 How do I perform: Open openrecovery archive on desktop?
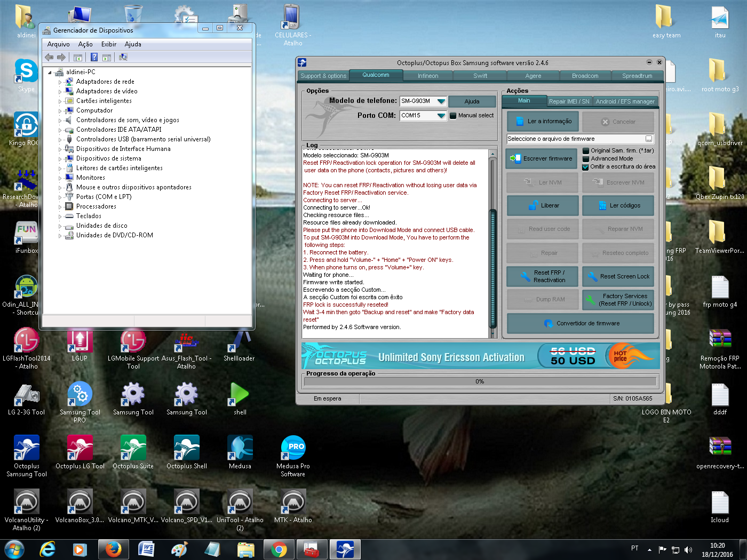pyautogui.click(x=720, y=452)
